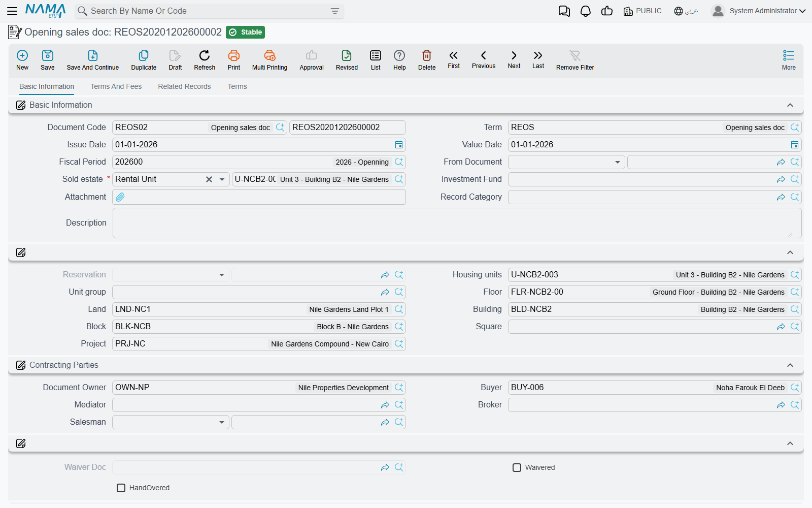Click Save And Continue in the toolbar
812x508 pixels.
coord(93,60)
